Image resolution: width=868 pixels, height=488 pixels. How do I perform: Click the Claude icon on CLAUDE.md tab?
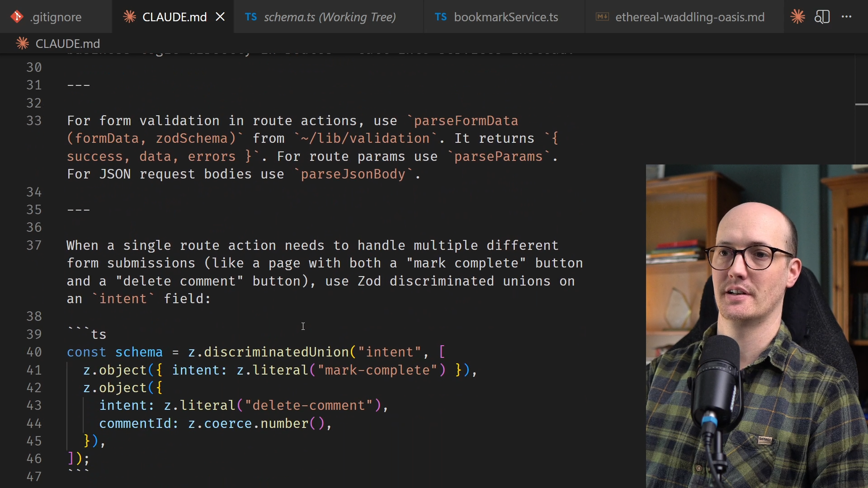pos(130,17)
